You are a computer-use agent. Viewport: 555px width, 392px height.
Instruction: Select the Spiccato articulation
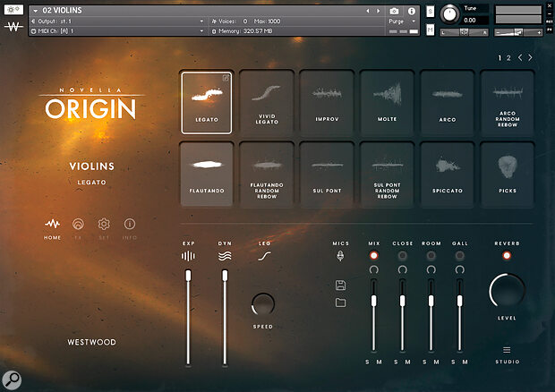[448, 174]
